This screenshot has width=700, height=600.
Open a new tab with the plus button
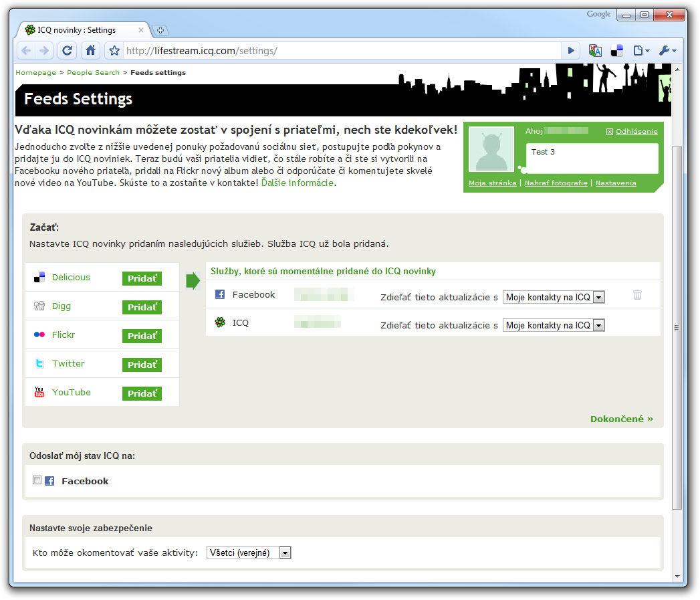(x=160, y=30)
